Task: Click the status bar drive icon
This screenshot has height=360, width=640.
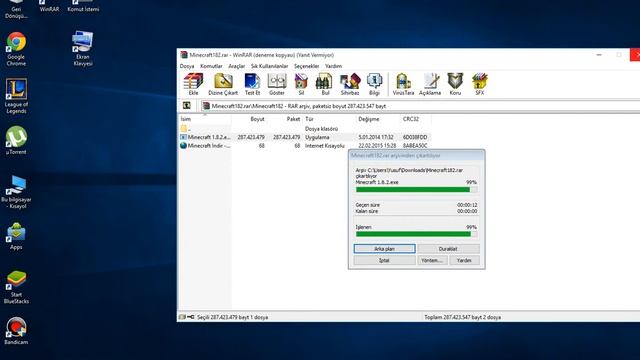Action: (x=182, y=317)
